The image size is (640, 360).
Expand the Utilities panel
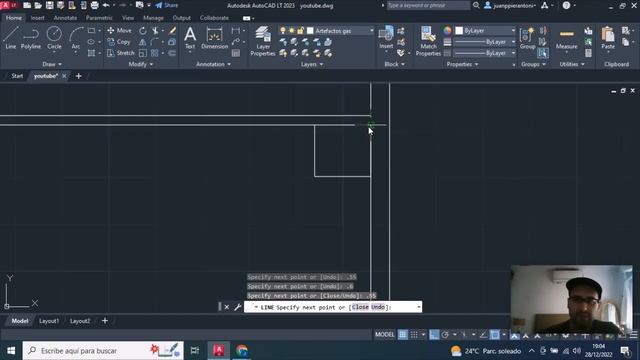[571, 64]
